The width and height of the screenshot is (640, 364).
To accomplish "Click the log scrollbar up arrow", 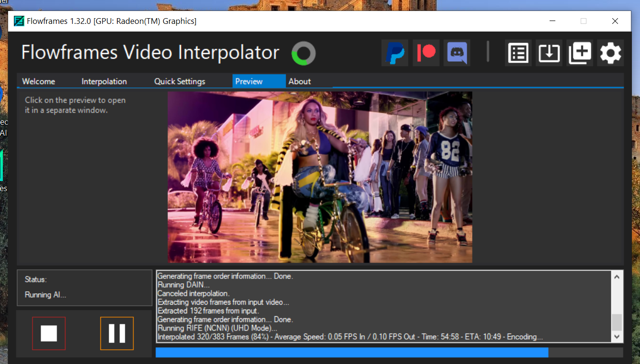I will (x=617, y=277).
